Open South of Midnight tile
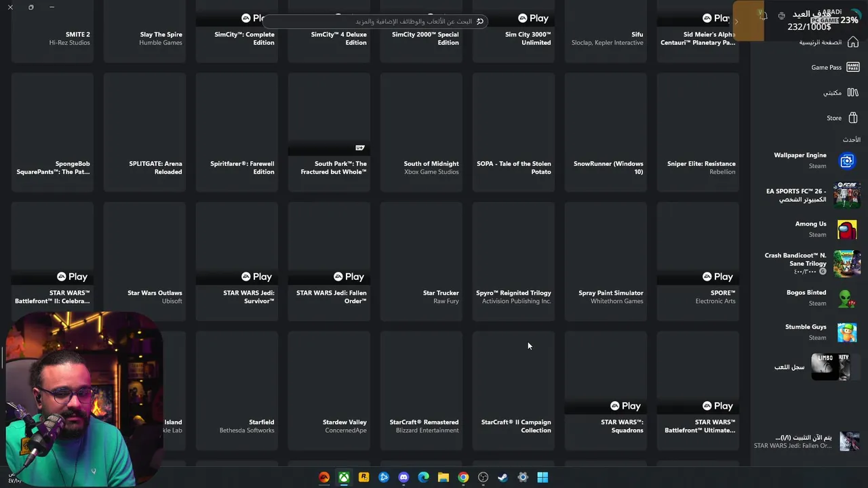 point(421,132)
